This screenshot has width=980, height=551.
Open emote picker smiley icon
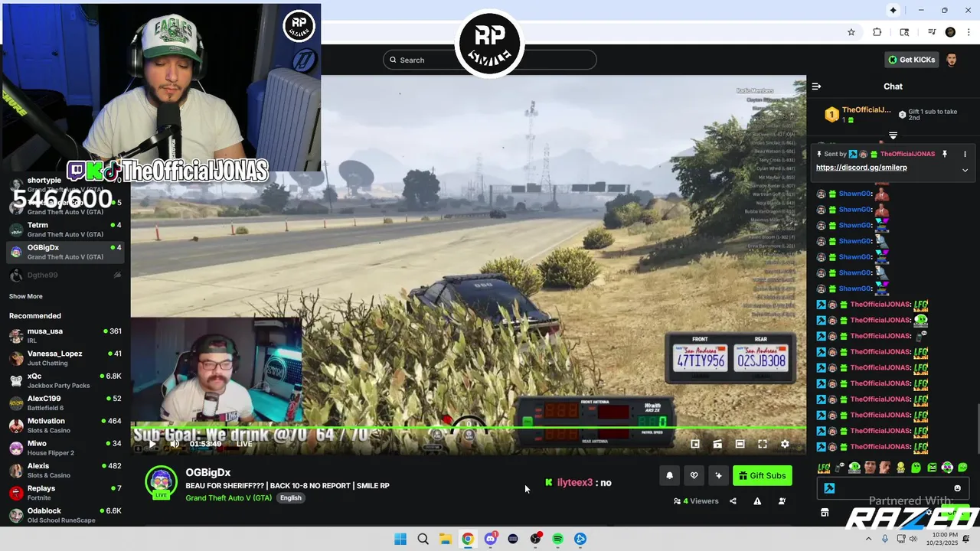tap(957, 488)
